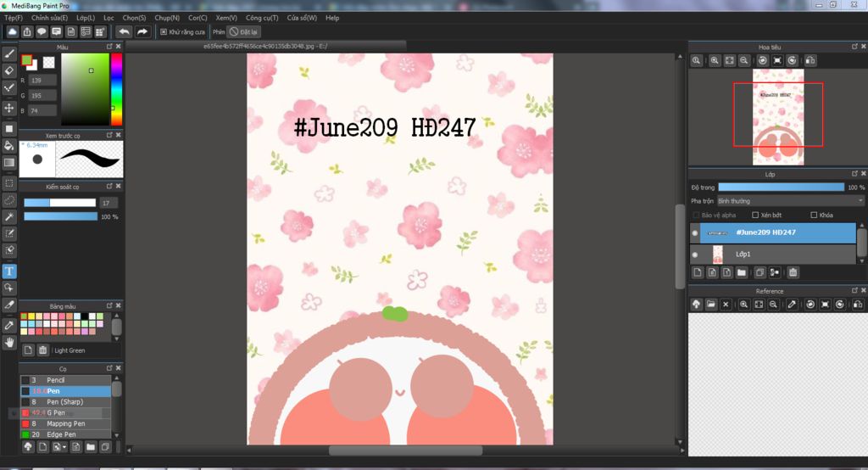This screenshot has width=868, height=470.
Task: Click the export/share icon in top toolbar
Action: click(27, 31)
